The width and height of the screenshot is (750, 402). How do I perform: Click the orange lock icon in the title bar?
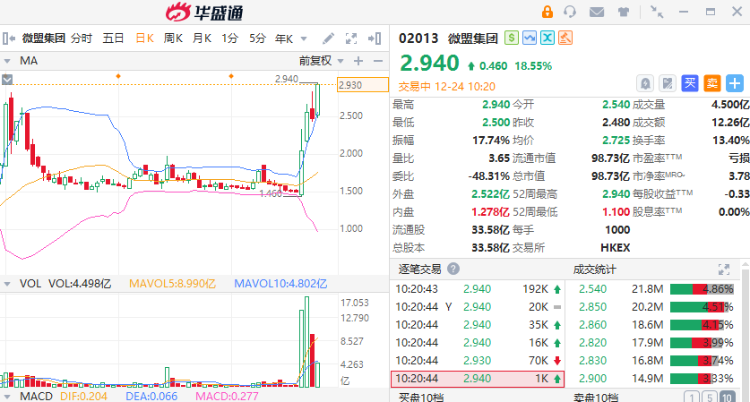[547, 11]
